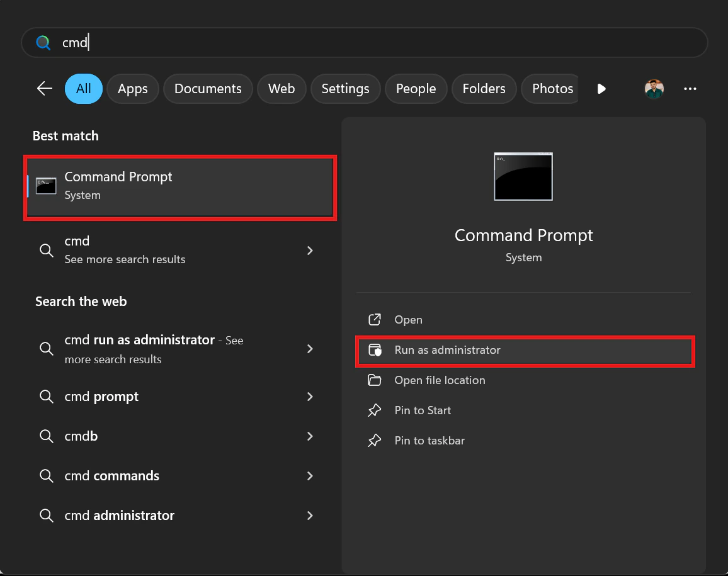The width and height of the screenshot is (728, 576).
Task: Select the Command Prompt best match result
Action: [179, 186]
